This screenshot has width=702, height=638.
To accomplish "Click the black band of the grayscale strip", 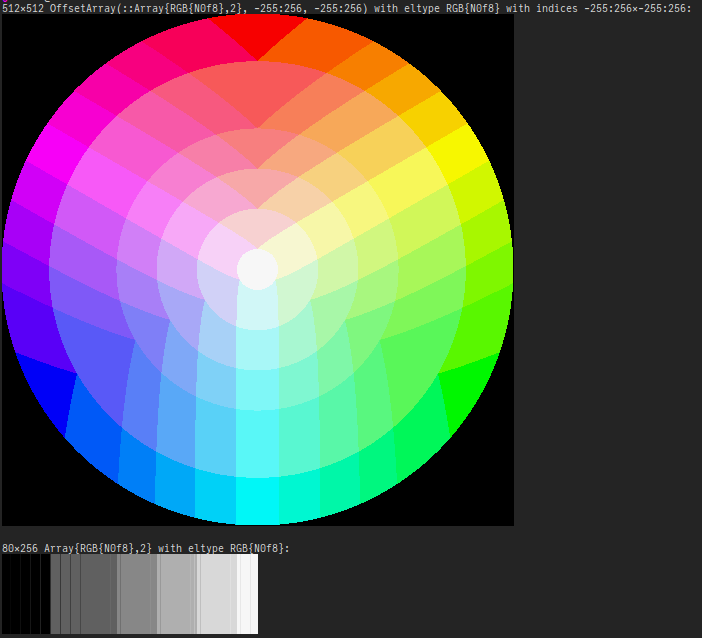I will (26, 594).
